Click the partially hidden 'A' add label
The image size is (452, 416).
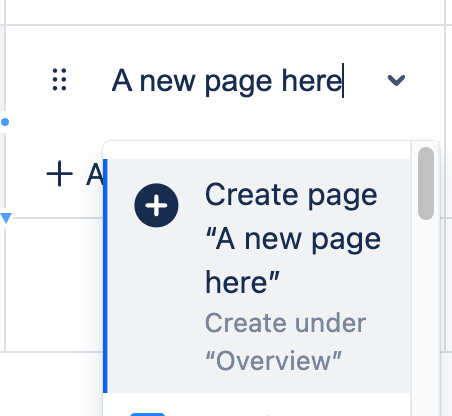coord(95,174)
